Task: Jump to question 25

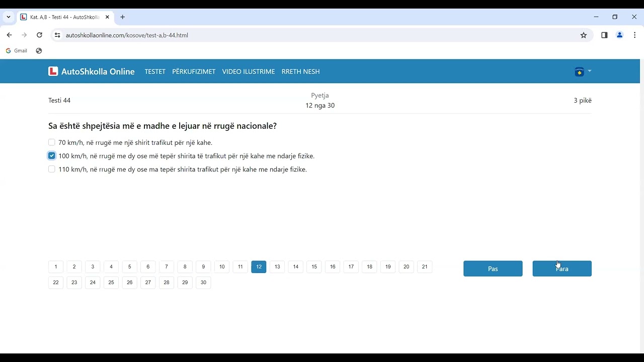Action: pos(111,283)
